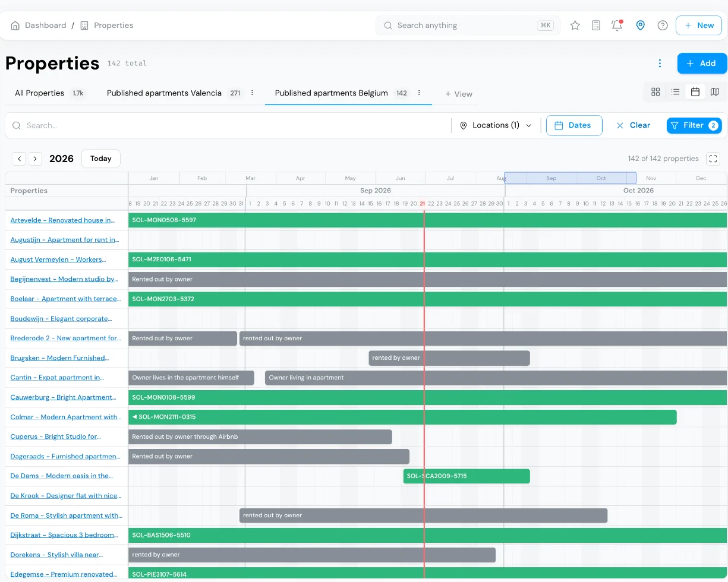Open Cantin - Expat apartment property
The image size is (728, 582).
click(57, 378)
